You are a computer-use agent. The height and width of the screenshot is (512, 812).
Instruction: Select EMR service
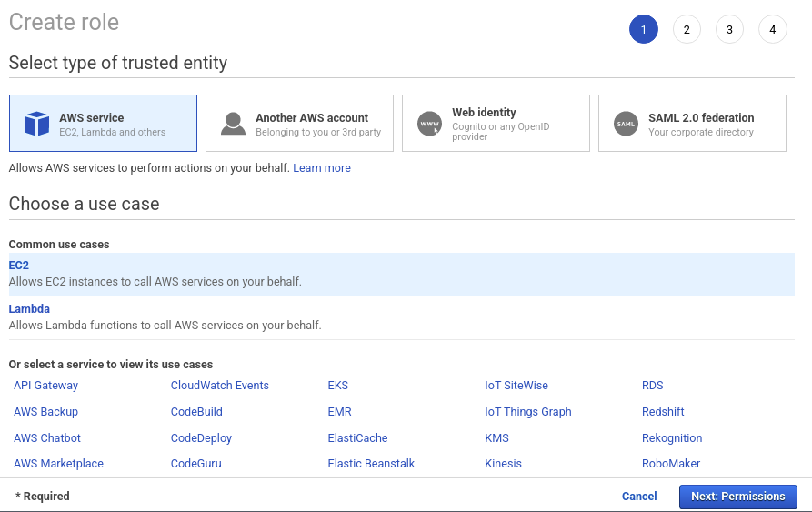(340, 412)
